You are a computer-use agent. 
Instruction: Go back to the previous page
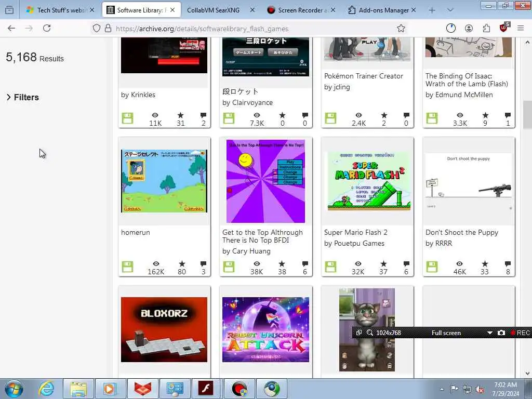point(11,29)
